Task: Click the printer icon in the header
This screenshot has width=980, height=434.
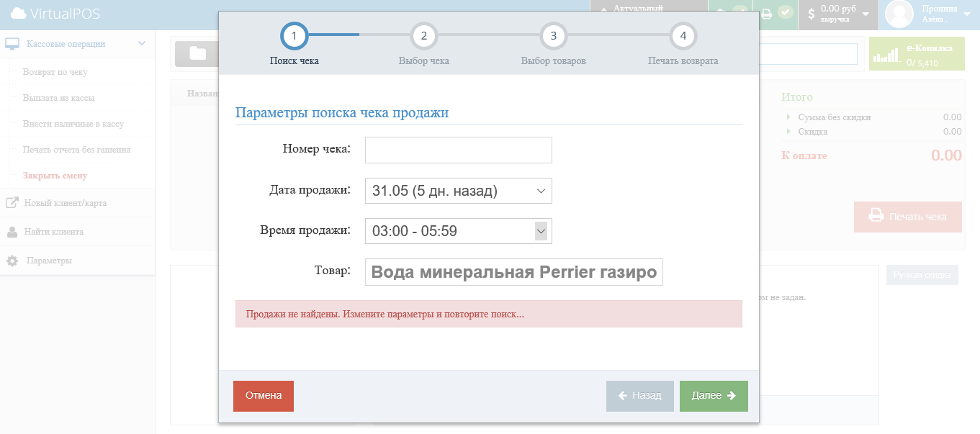Action: coord(766,13)
